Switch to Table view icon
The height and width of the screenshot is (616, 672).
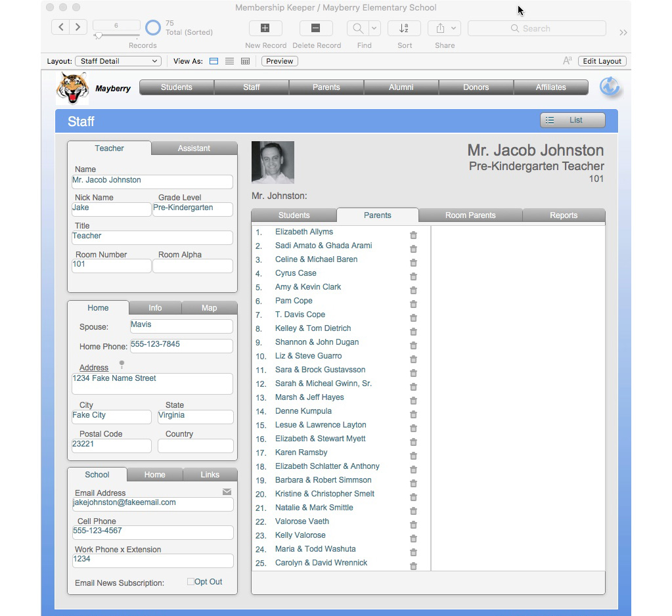click(x=245, y=61)
